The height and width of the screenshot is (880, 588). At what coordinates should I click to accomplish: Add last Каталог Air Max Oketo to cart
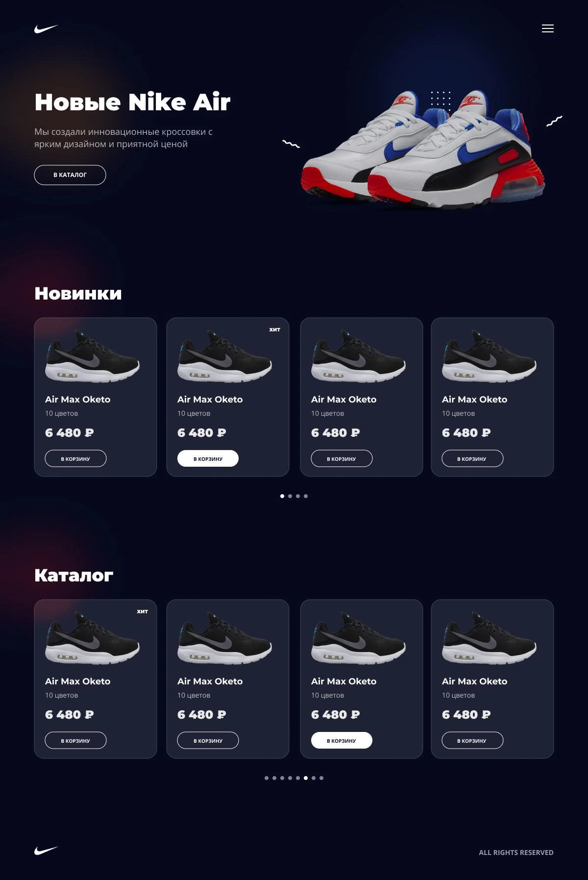pos(472,740)
